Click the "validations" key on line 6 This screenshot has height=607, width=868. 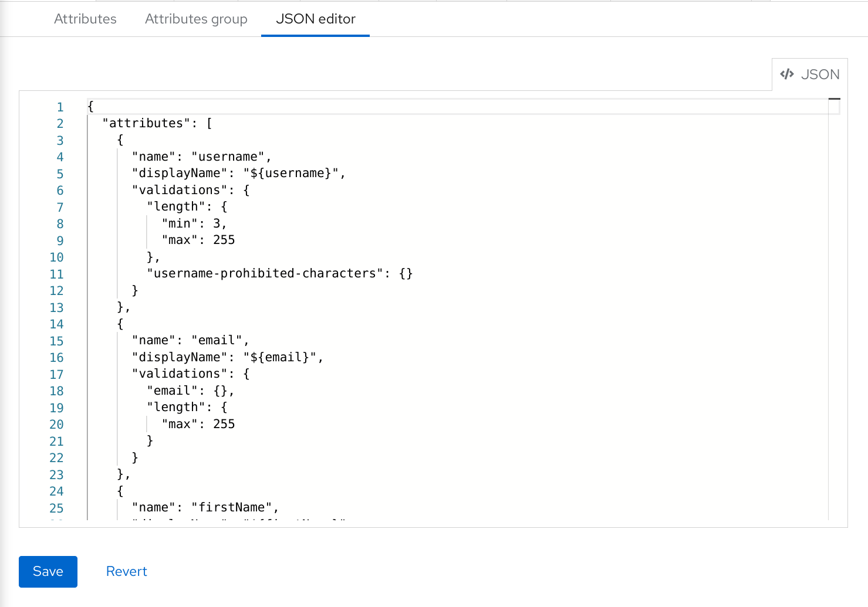pos(181,190)
